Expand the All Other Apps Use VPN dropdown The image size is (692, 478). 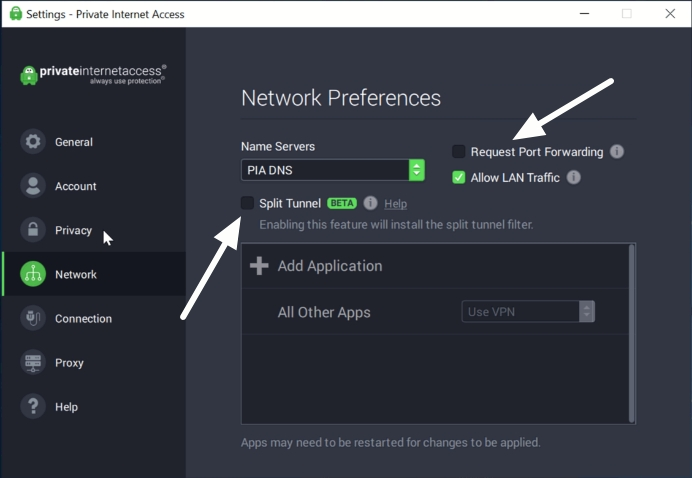528,312
